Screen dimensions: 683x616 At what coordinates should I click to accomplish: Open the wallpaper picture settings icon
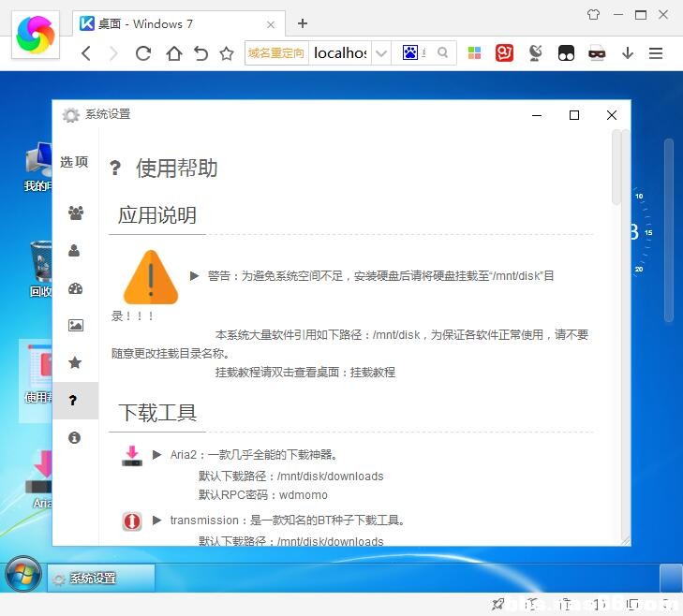[75, 325]
